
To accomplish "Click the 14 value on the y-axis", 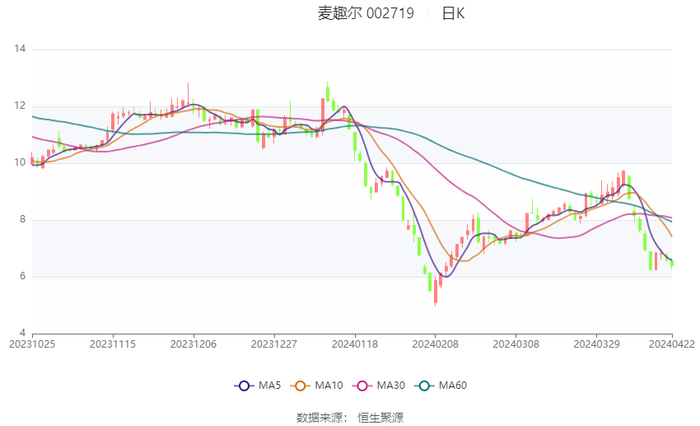I will pos(20,49).
